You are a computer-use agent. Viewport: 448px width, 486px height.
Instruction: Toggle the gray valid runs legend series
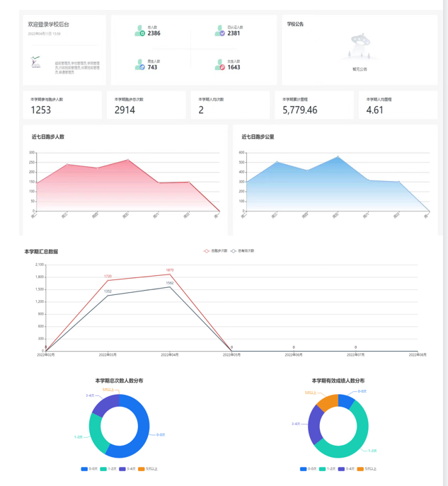click(x=243, y=251)
